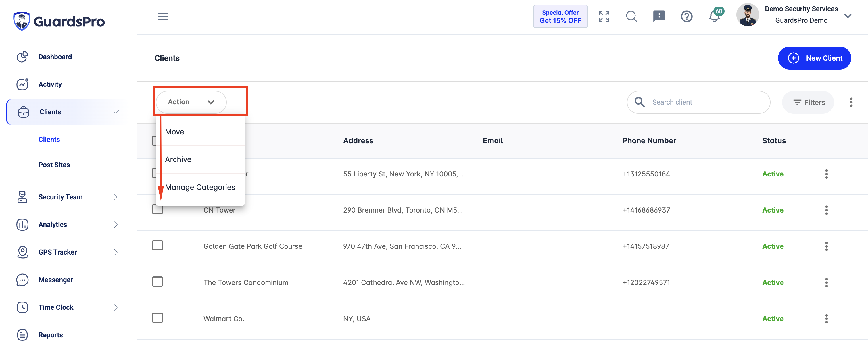Go to Dashboard
The image size is (868, 343).
click(x=55, y=57)
